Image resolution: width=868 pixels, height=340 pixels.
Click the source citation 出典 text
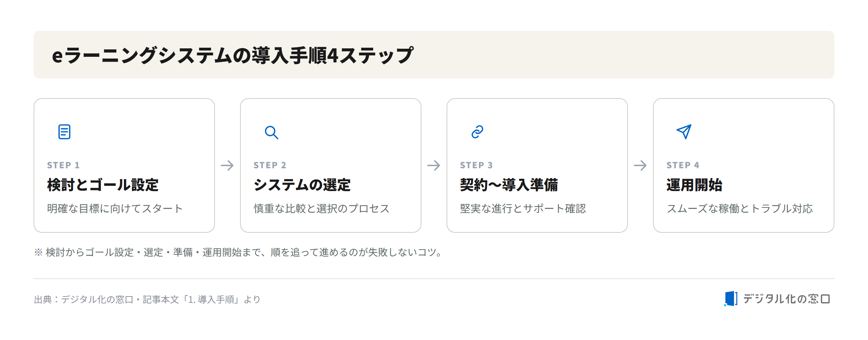(x=147, y=299)
